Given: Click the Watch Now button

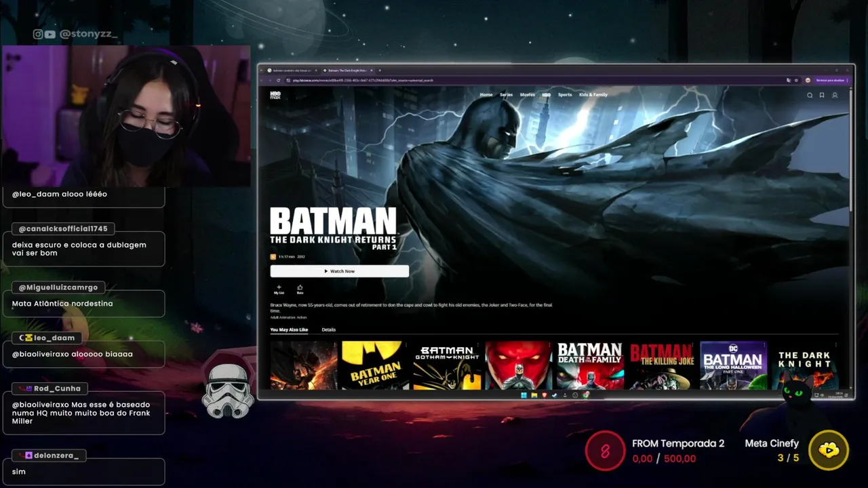Looking at the screenshot, I should [x=340, y=271].
